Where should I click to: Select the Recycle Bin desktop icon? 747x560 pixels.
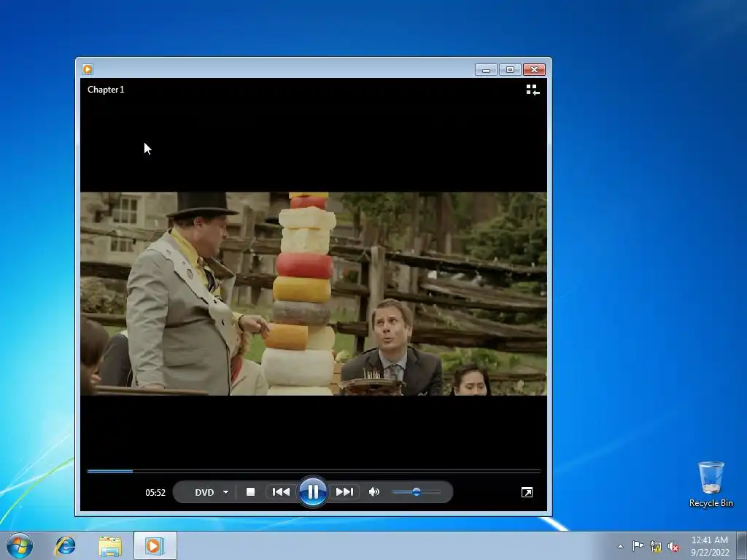coord(711,484)
